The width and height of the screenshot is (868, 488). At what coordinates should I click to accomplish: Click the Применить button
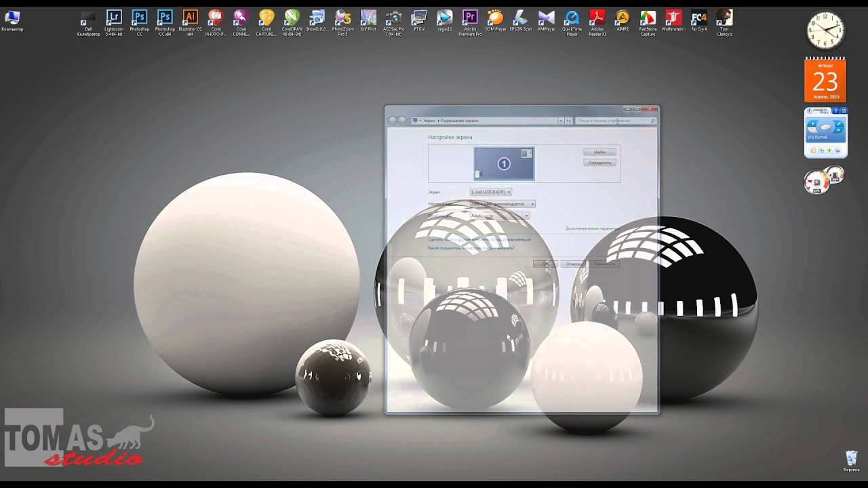pyautogui.click(x=604, y=264)
